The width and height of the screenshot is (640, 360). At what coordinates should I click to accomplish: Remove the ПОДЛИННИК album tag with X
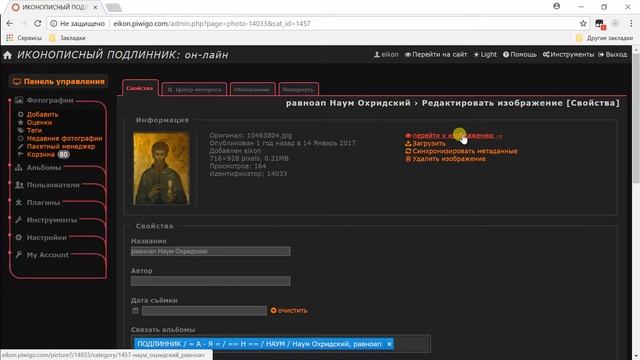coord(389,344)
